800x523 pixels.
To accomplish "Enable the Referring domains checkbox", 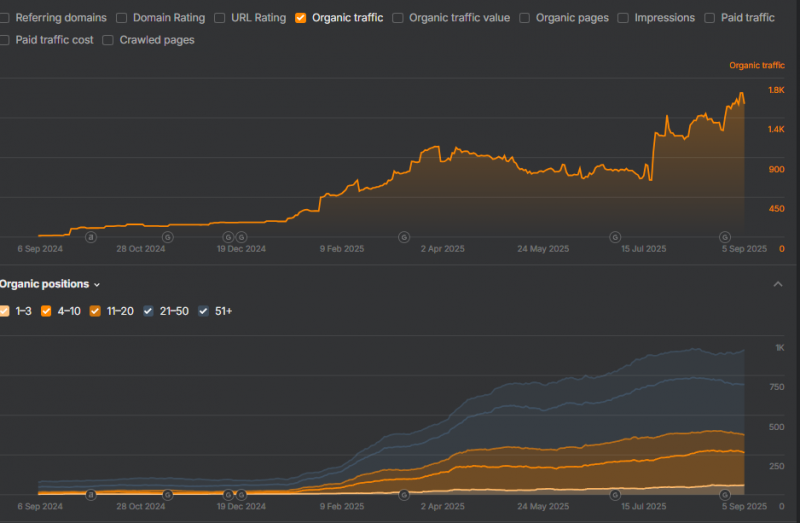I will pyautogui.click(x=6, y=18).
